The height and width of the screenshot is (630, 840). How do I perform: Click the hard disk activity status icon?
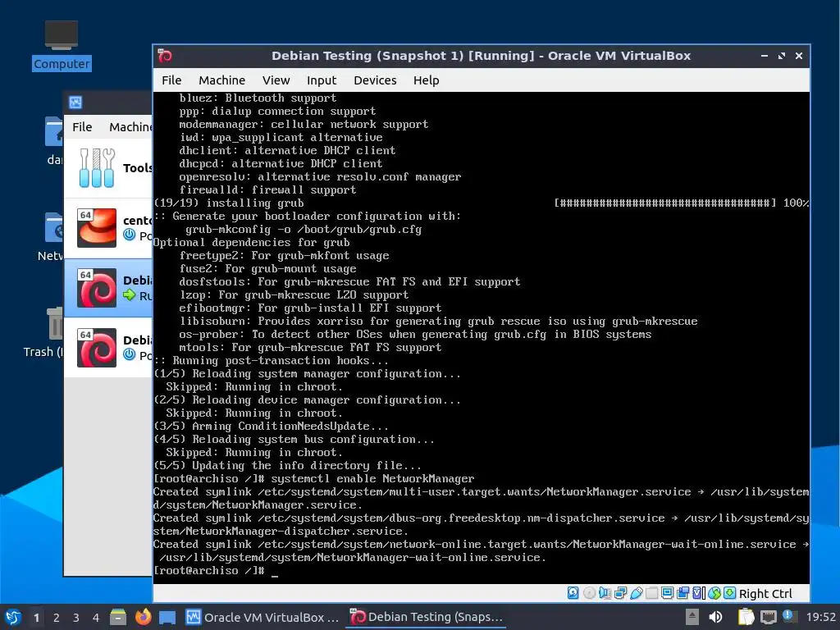pos(573,593)
